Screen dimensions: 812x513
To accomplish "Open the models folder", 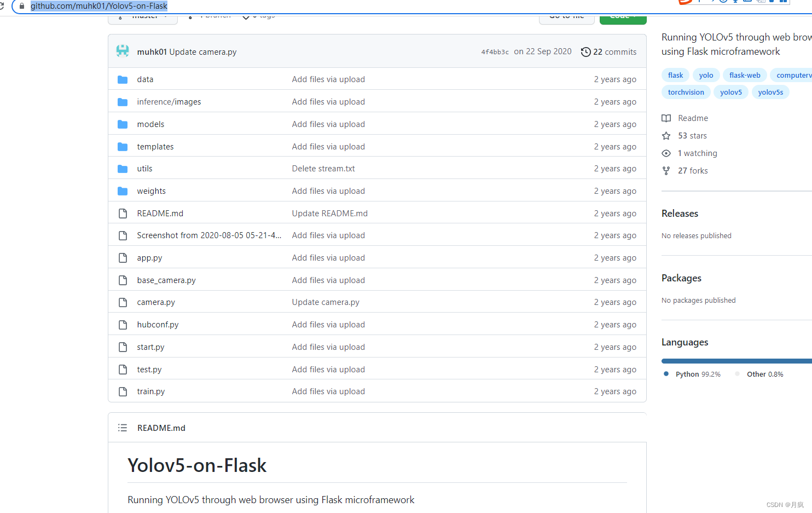I will tap(150, 124).
